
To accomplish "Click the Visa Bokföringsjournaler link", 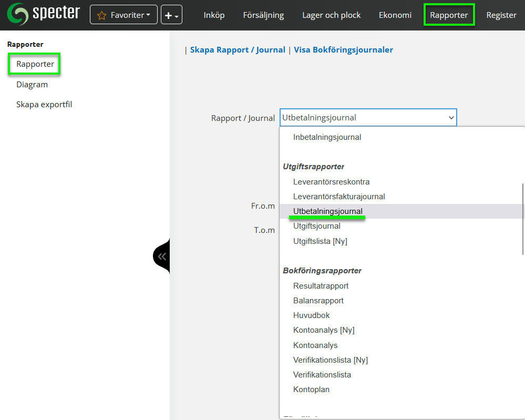I will click(x=343, y=50).
